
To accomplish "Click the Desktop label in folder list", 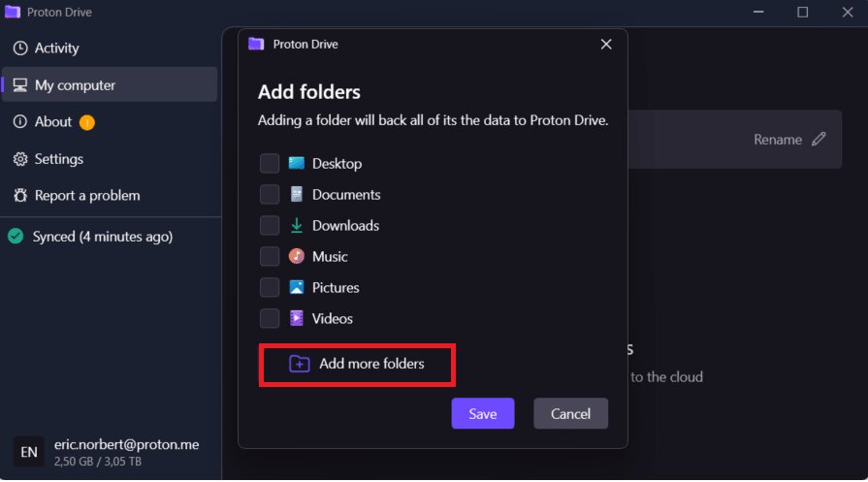I will click(x=338, y=164).
